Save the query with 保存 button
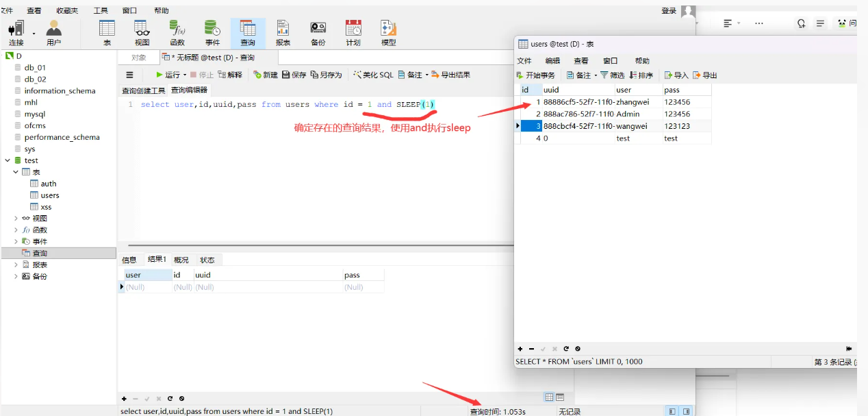The height and width of the screenshot is (416, 868). tap(294, 75)
